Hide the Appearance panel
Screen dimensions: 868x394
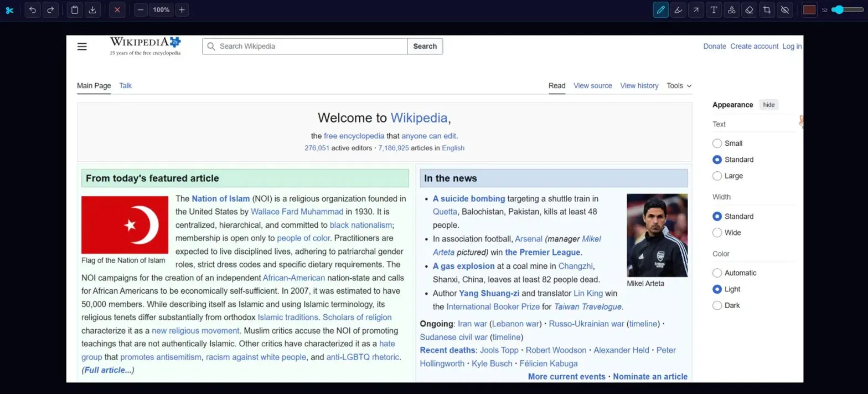(x=769, y=105)
